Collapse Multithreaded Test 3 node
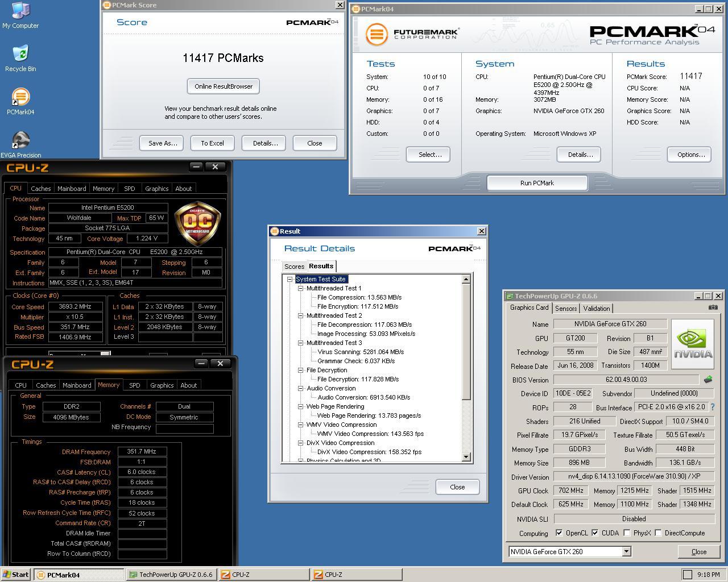Image resolution: width=728 pixels, height=582 pixels. click(x=301, y=343)
